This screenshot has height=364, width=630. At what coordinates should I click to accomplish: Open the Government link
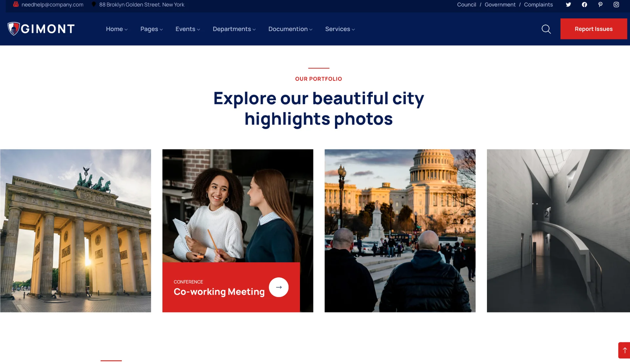coord(500,5)
